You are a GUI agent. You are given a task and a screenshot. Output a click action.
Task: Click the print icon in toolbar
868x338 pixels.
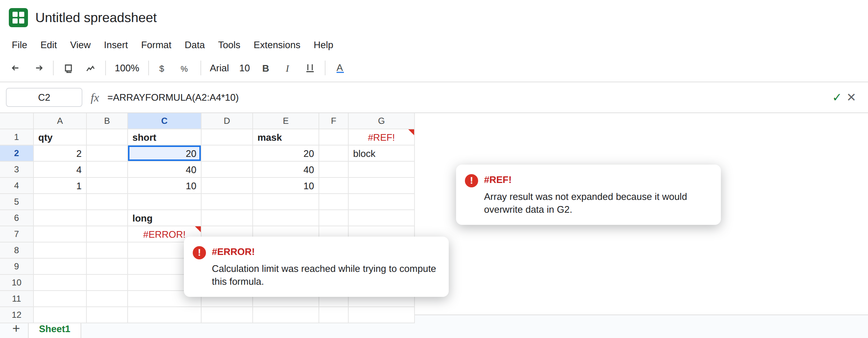(x=68, y=68)
